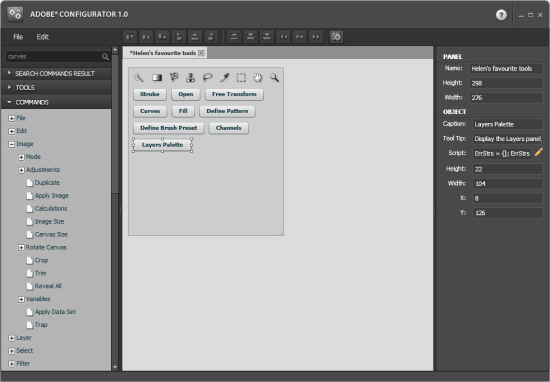Image resolution: width=550 pixels, height=382 pixels.
Task: Select the Gradient tool icon
Action: pyautogui.click(x=157, y=78)
